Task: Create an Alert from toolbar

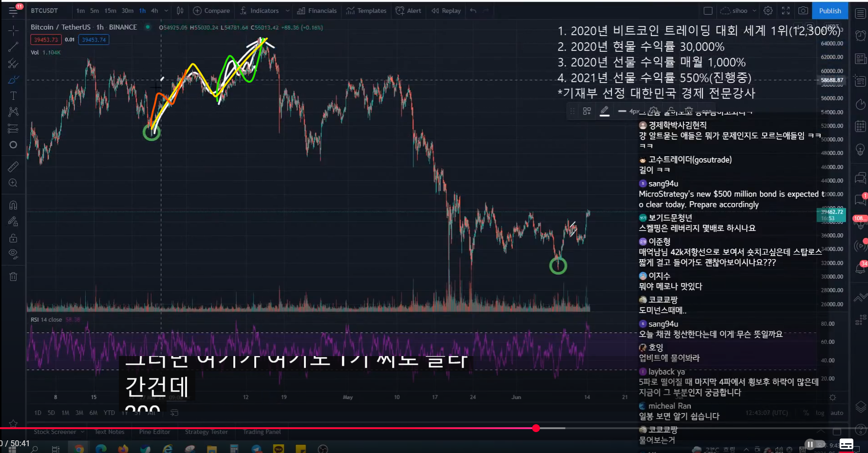Action: coord(408,11)
